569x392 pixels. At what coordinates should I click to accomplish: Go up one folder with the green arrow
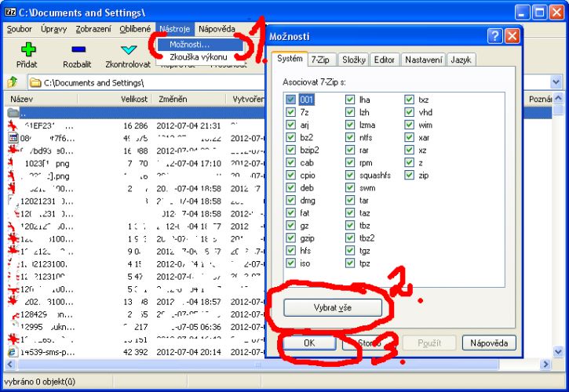coord(13,82)
